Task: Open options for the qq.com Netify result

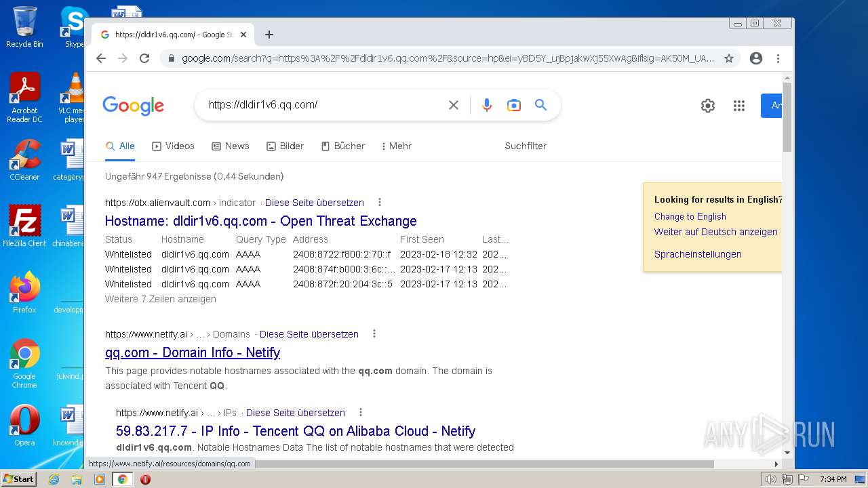Action: pos(374,333)
